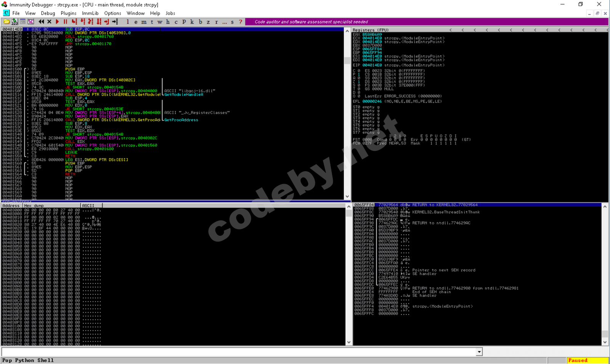Click the Execute till return icon
Screen dimensions: 610x364
pos(106,22)
